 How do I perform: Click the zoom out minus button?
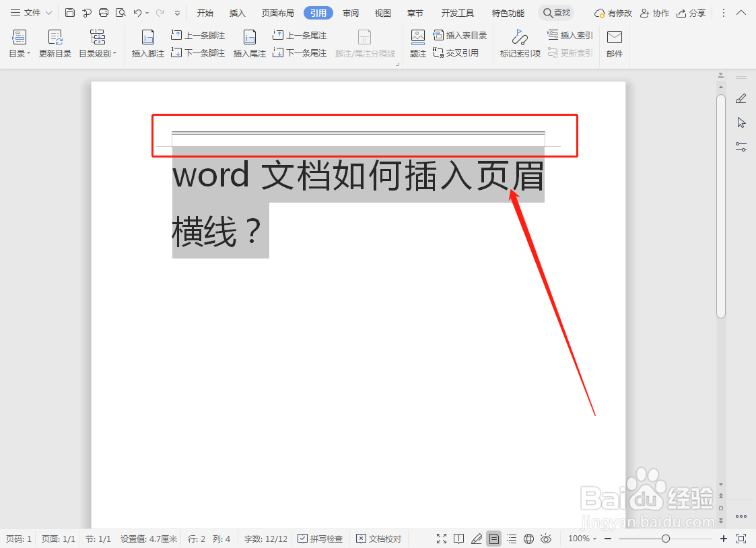[x=607, y=539]
